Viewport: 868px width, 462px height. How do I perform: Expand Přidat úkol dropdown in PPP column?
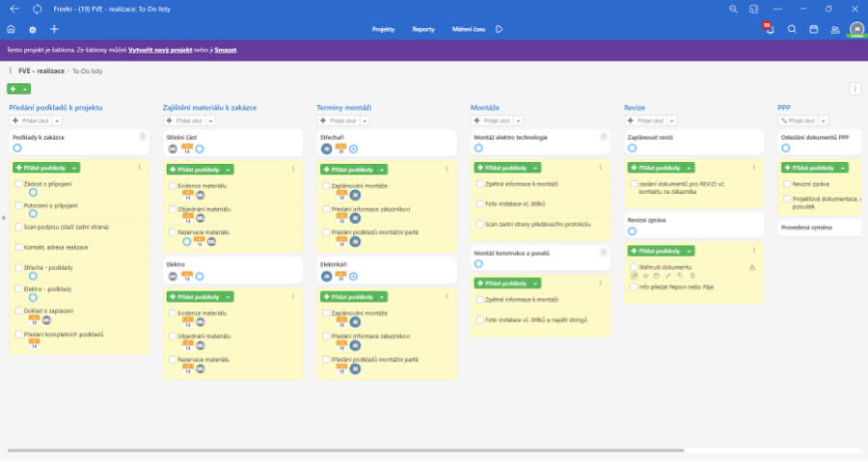[x=824, y=121]
